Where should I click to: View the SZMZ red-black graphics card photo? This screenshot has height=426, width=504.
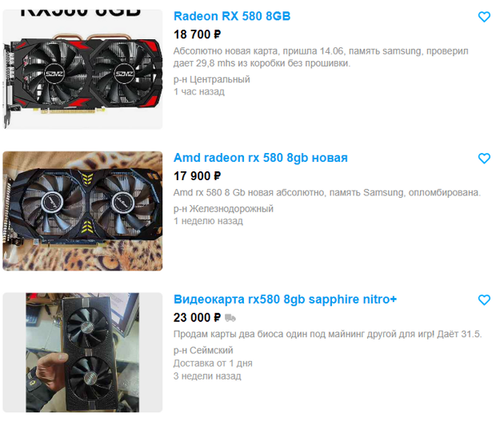point(82,69)
